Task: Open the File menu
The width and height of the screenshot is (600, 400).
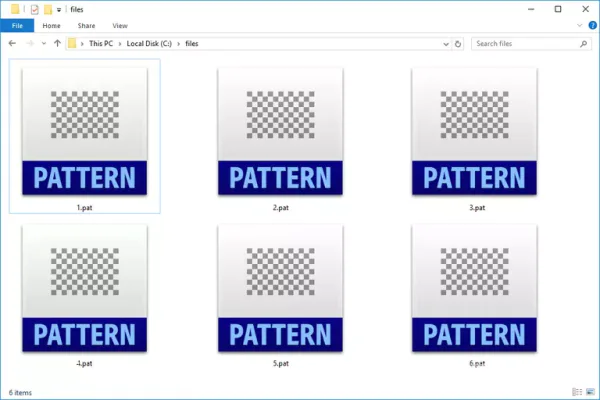Action: [17, 26]
